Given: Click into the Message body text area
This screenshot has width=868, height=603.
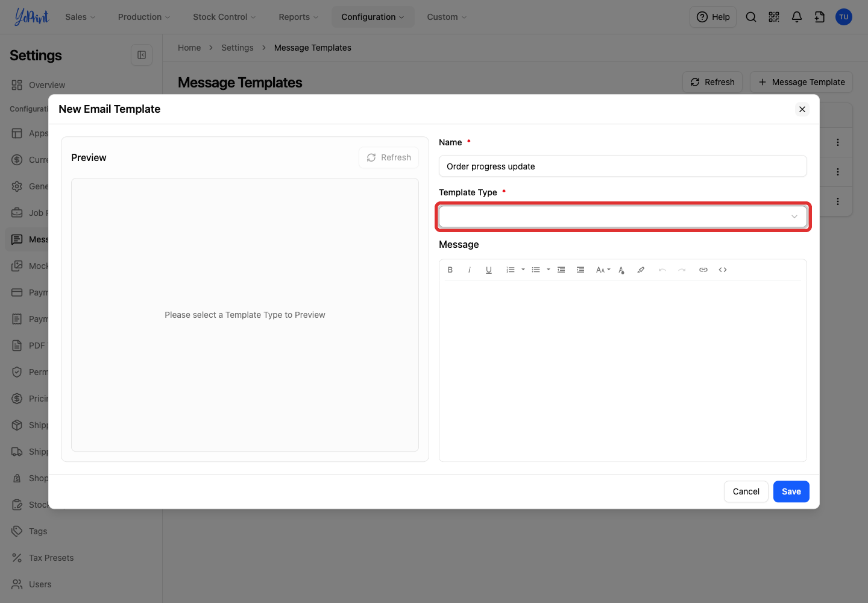Looking at the screenshot, I should click(623, 370).
